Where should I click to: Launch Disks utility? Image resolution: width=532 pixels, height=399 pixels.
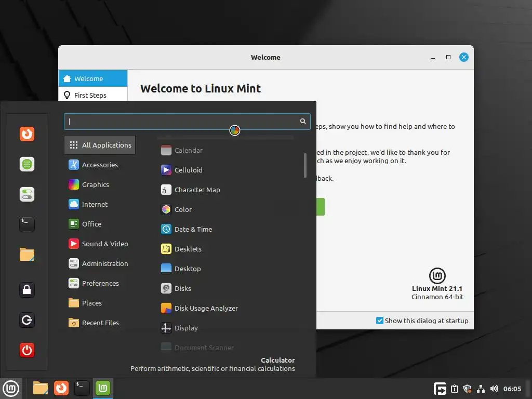[x=225, y=288]
